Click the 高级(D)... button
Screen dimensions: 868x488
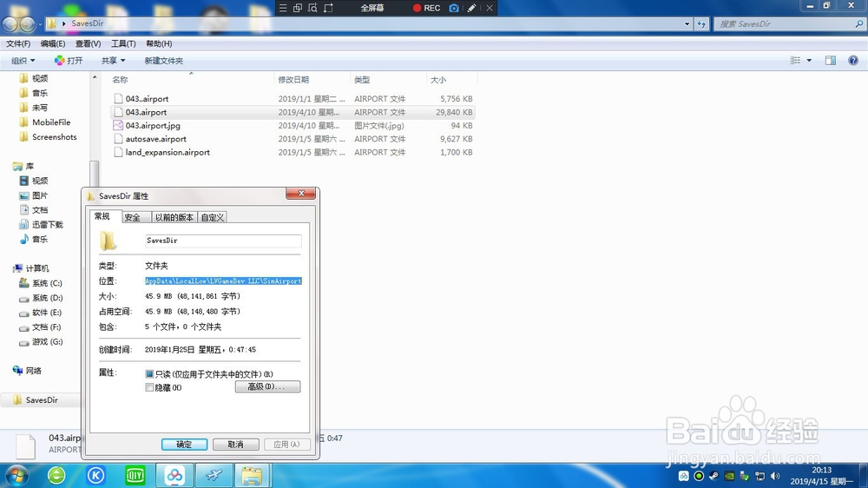pyautogui.click(x=267, y=386)
